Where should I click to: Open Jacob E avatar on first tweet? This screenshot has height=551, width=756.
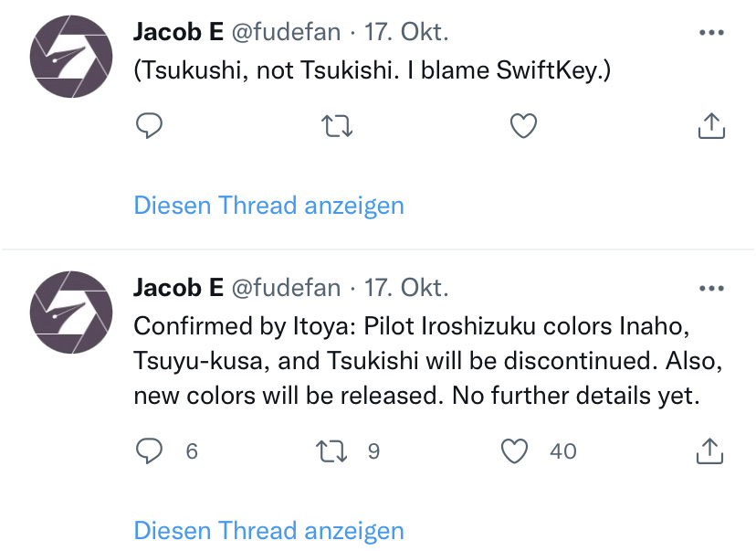click(71, 57)
